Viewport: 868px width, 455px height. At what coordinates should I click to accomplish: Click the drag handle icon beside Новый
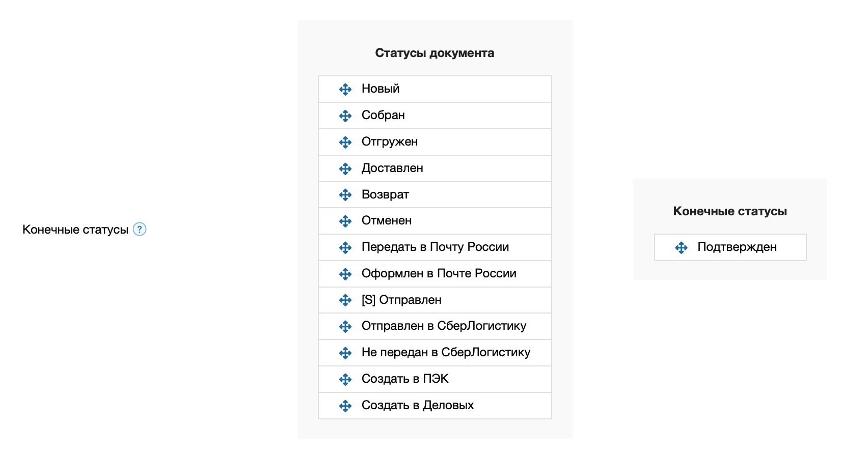pos(345,90)
